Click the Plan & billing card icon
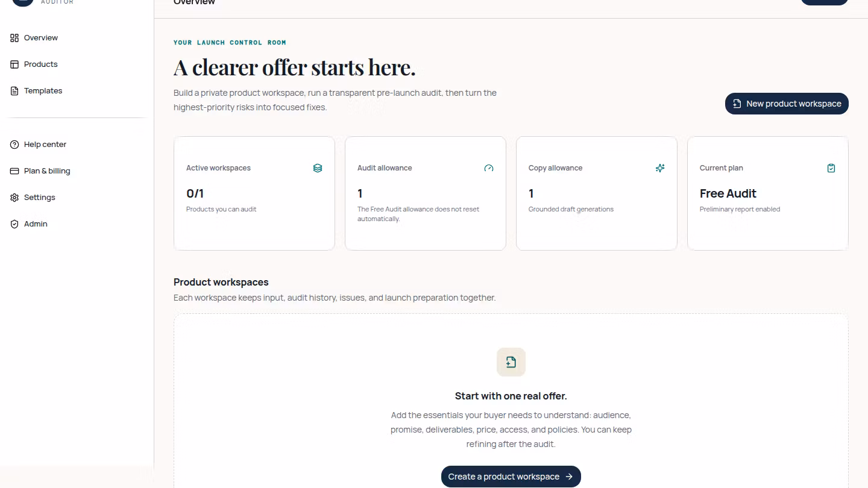The height and width of the screenshot is (488, 868). click(14, 171)
